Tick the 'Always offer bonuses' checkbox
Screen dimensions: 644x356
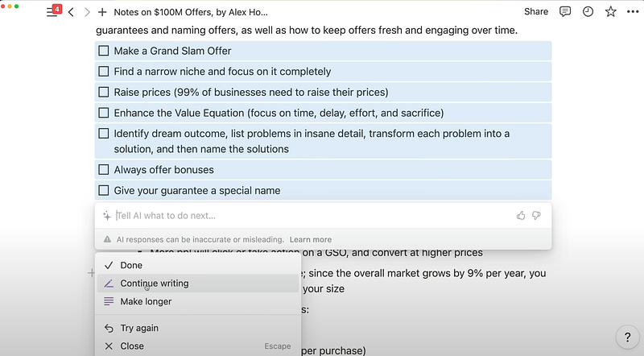(x=104, y=170)
